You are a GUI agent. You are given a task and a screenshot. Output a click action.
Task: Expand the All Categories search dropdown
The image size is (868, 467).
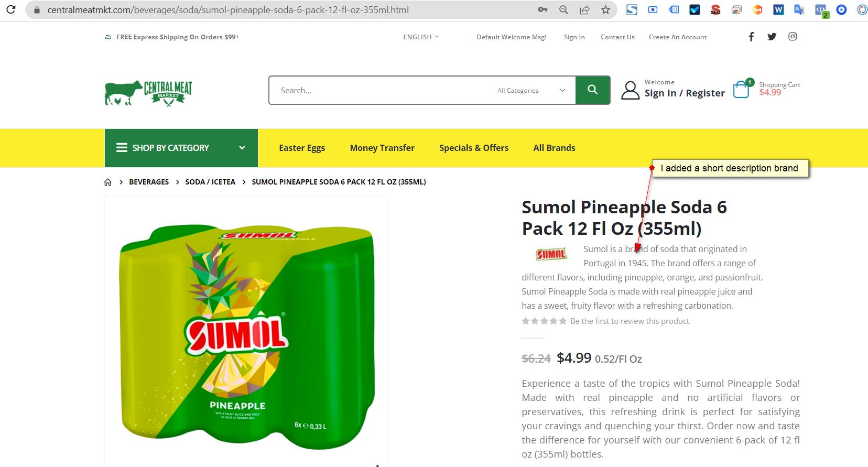pyautogui.click(x=531, y=91)
